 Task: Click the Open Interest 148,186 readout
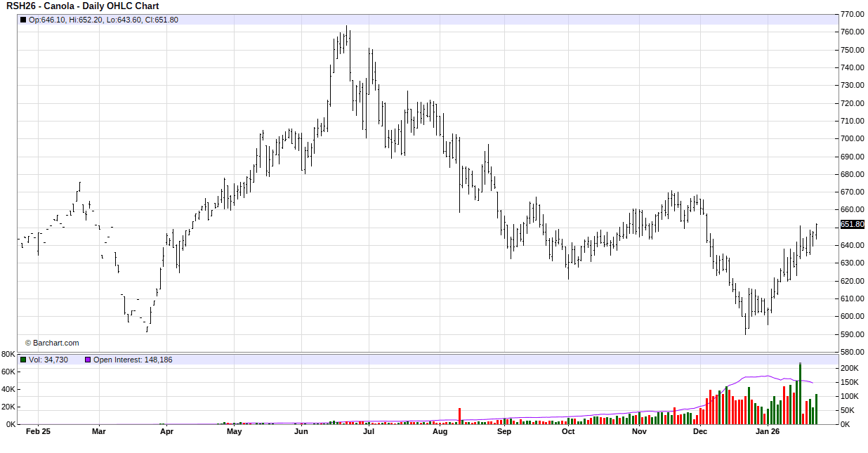click(133, 360)
